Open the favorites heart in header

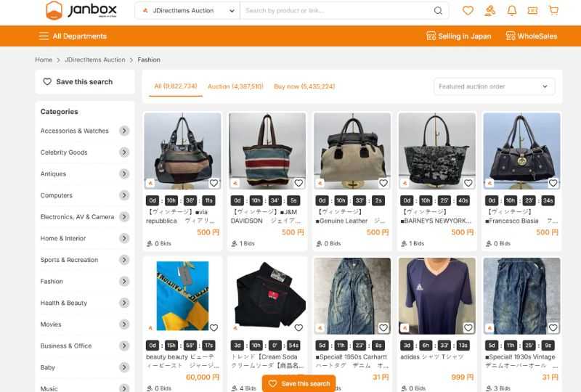tap(468, 10)
